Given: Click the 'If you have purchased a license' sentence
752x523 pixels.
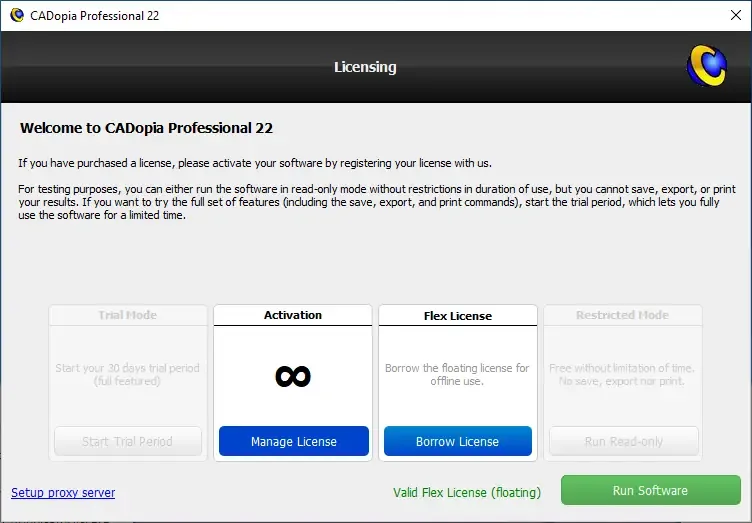Looking at the screenshot, I should point(255,163).
